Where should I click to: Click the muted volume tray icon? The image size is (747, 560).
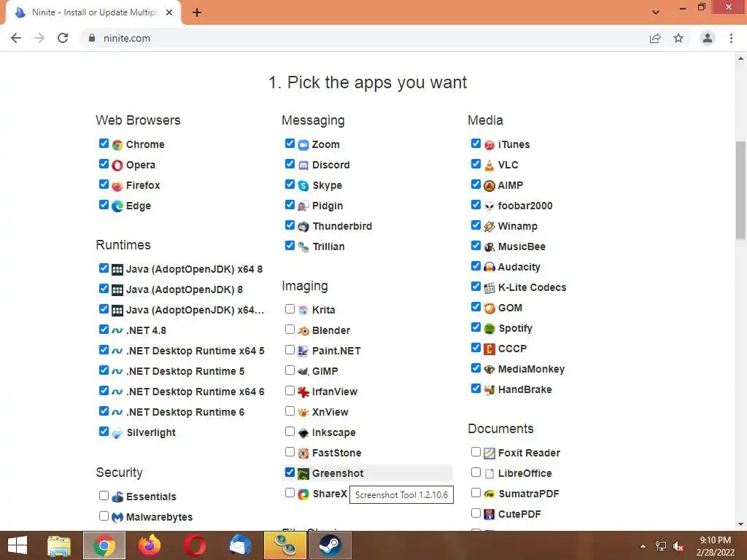pos(678,546)
